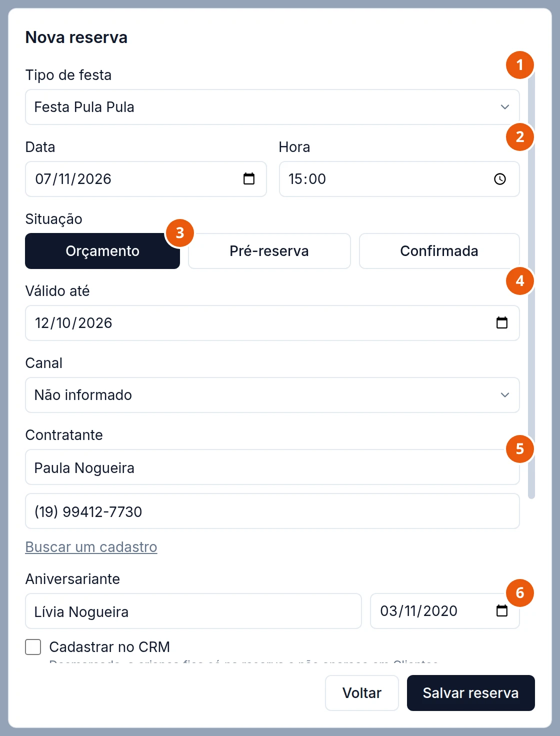Image resolution: width=560 pixels, height=736 pixels.
Task: Select the Orçamento situation
Action: 102,251
